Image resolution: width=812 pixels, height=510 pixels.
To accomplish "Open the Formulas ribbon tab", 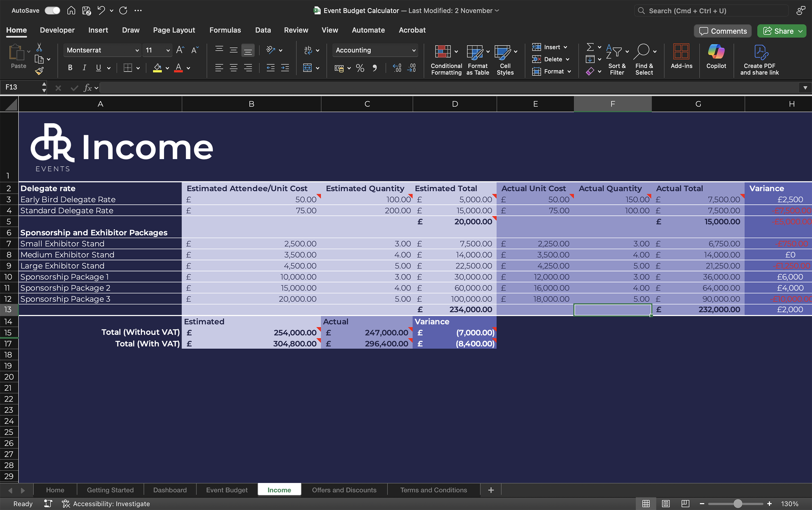I will 225,30.
